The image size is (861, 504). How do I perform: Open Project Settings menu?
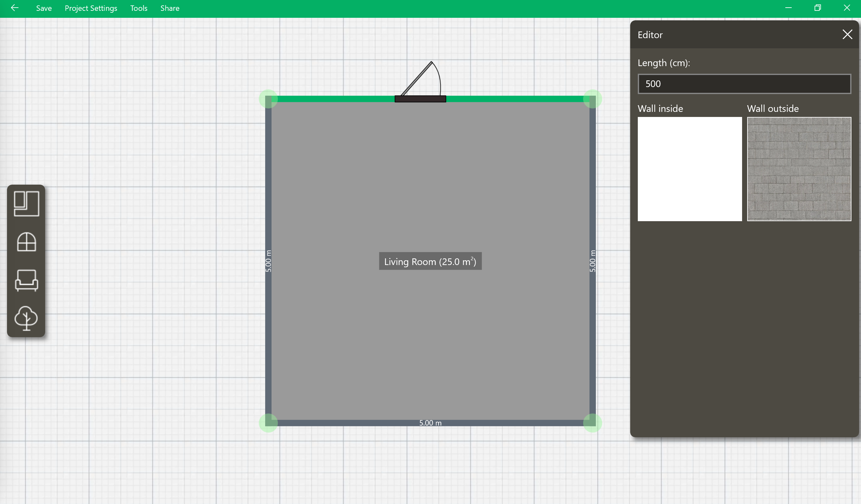coord(91,8)
